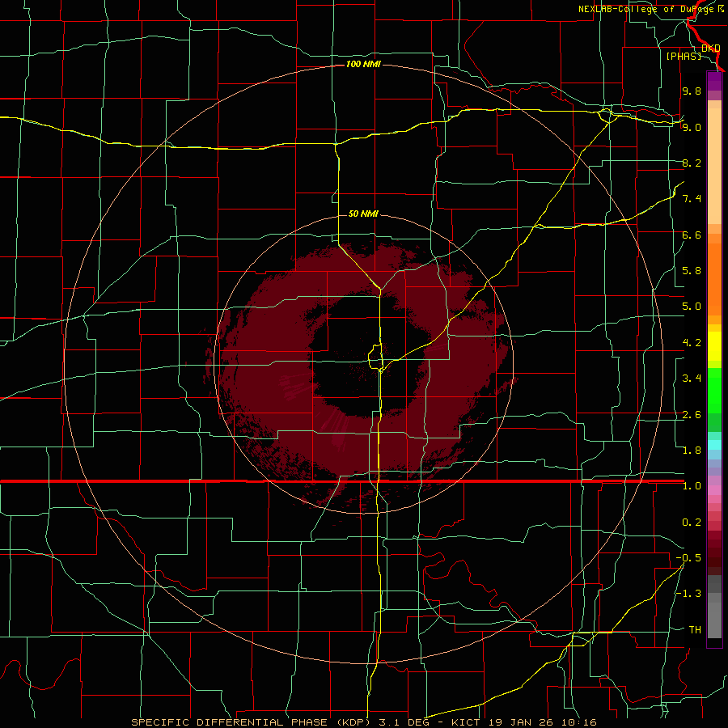Click the bright green segment of the color bar
The width and height of the screenshot is (728, 728).
point(714,391)
